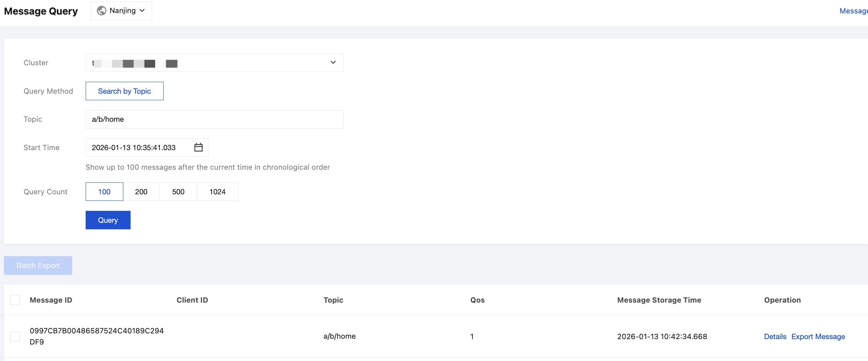Select query count 500
The image size is (868, 361).
coord(178,192)
